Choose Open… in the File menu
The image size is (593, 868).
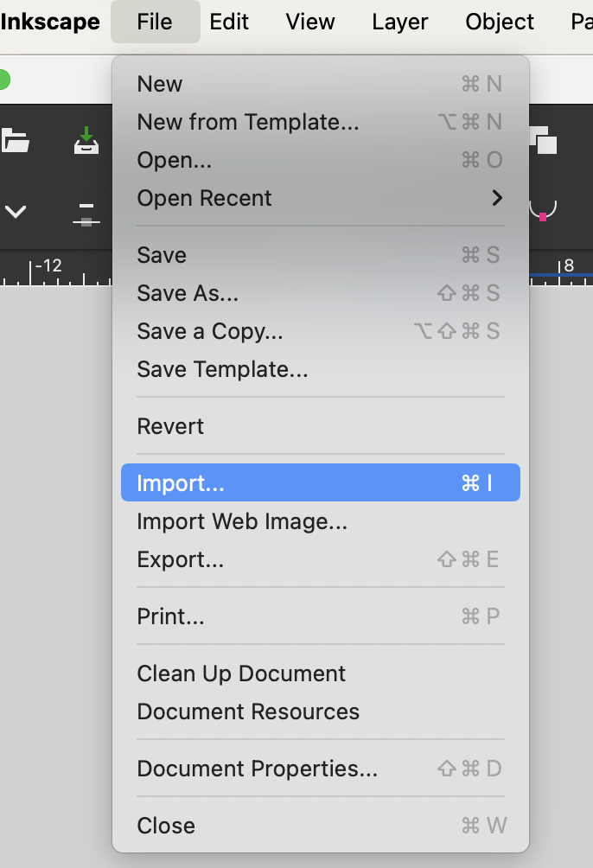point(321,160)
